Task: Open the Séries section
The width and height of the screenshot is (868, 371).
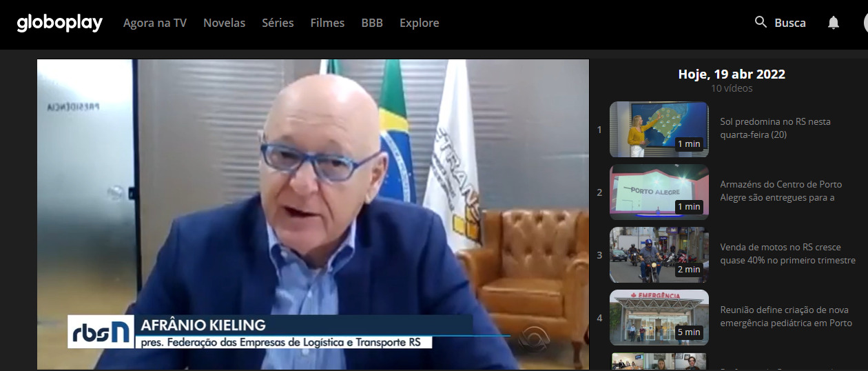Action: pyautogui.click(x=278, y=23)
